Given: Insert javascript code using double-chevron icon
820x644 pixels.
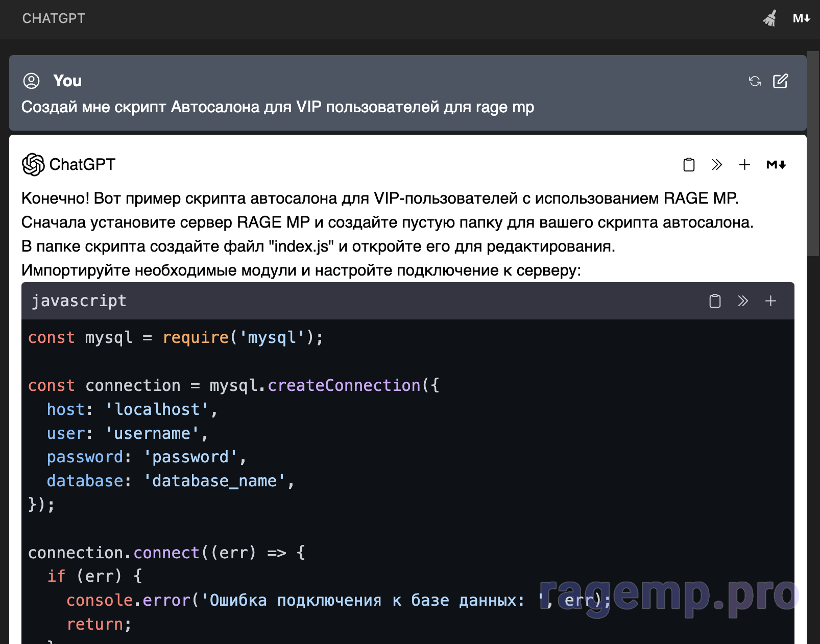Looking at the screenshot, I should point(743,301).
